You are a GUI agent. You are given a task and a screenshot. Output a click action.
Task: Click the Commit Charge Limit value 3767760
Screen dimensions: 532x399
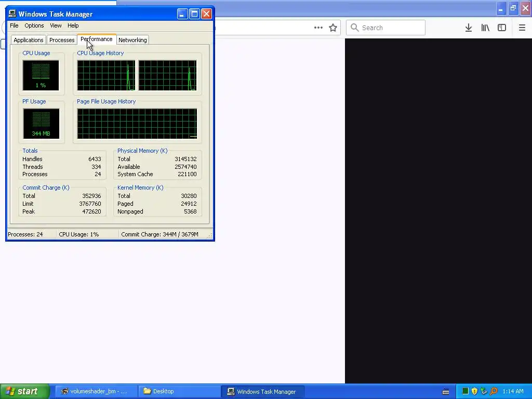click(90, 204)
